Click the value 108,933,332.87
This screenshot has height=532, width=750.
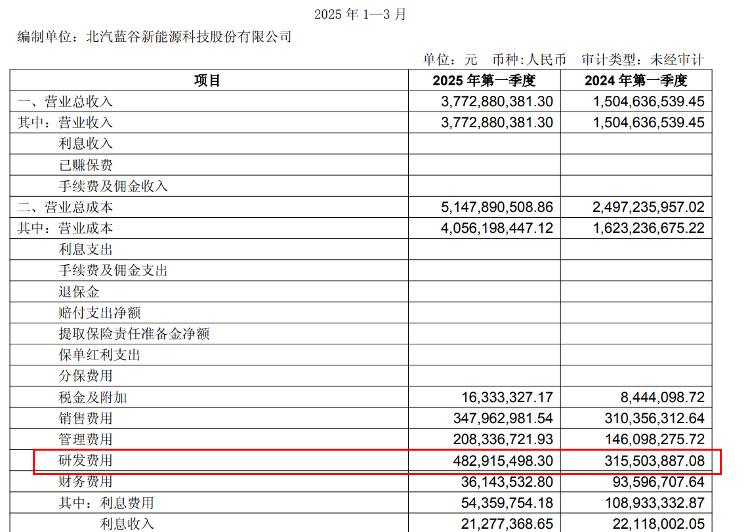pos(655,503)
